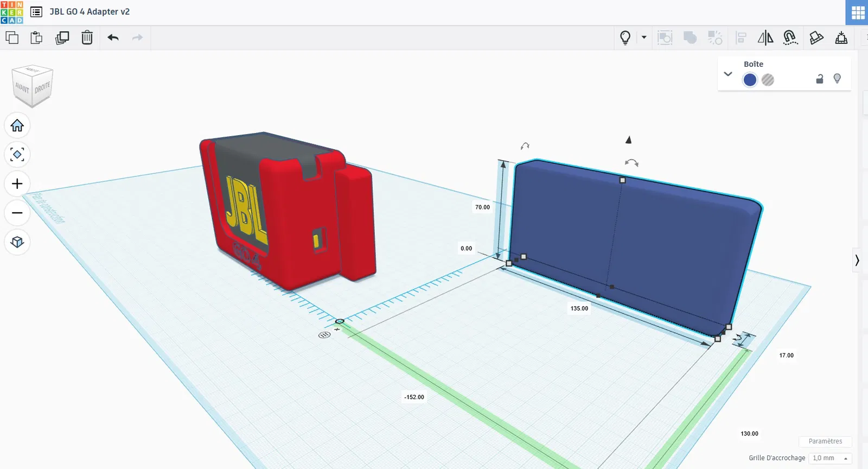
Task: Zoom in with plus button
Action: (x=17, y=183)
